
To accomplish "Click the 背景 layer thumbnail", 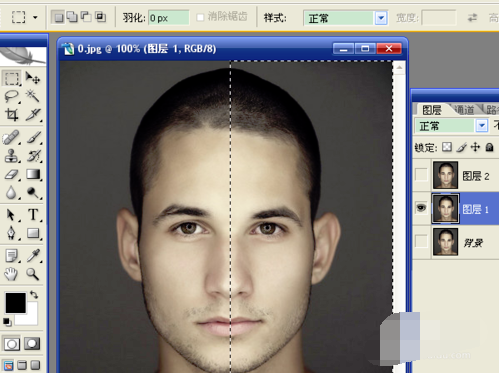I will coord(445,242).
